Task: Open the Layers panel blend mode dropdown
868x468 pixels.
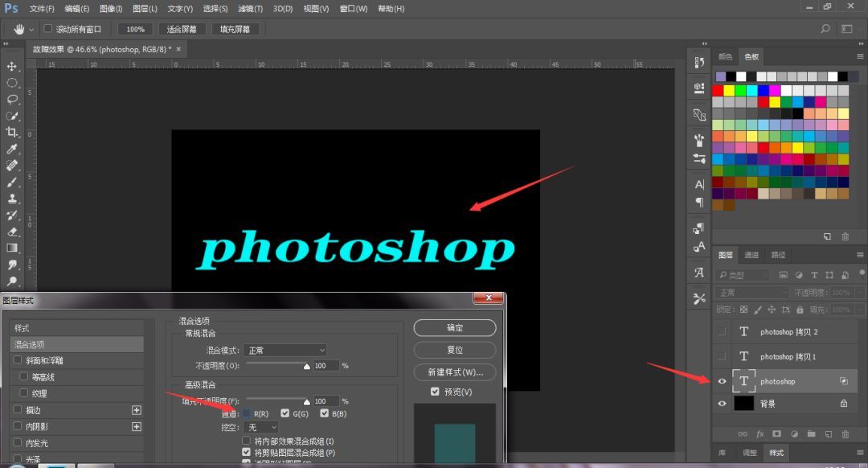Action: [x=752, y=293]
